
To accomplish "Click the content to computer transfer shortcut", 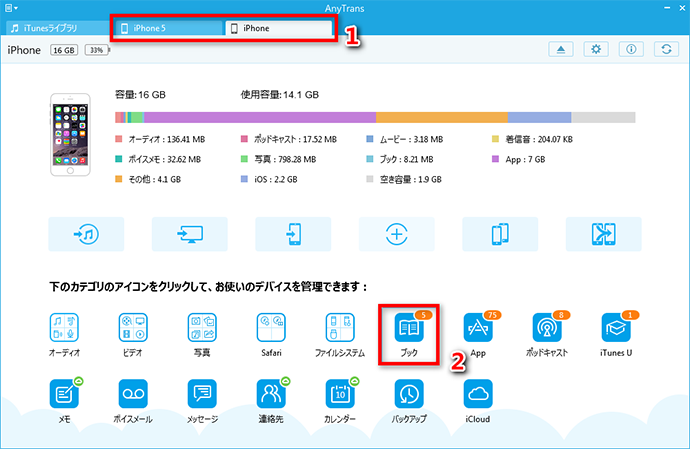I will [190, 234].
